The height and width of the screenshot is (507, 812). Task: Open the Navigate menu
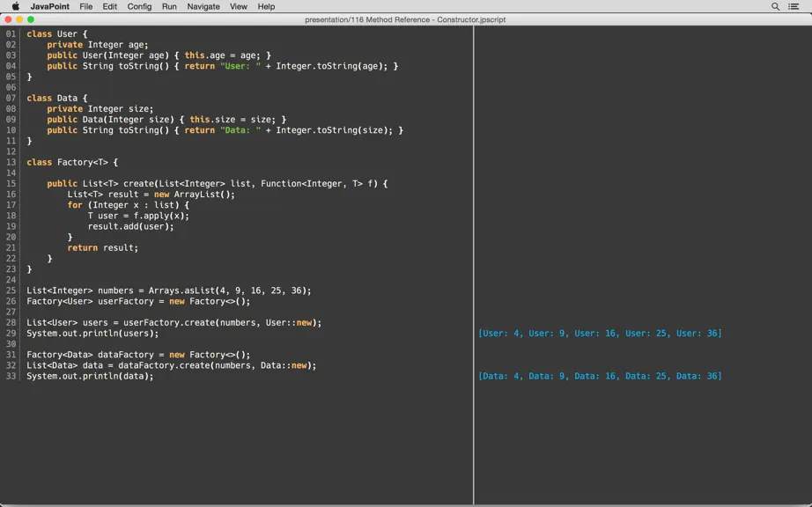(x=203, y=6)
